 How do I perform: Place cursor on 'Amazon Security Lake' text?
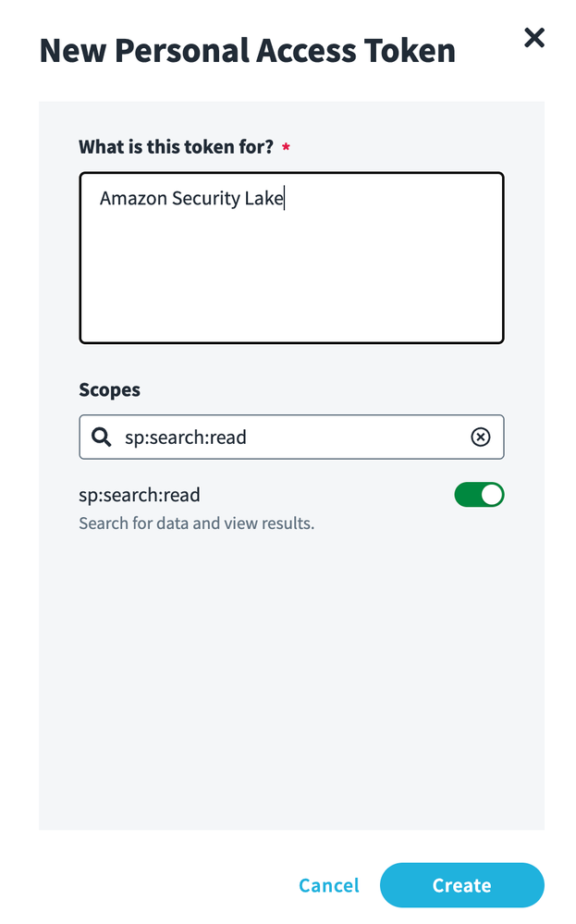tap(191, 198)
